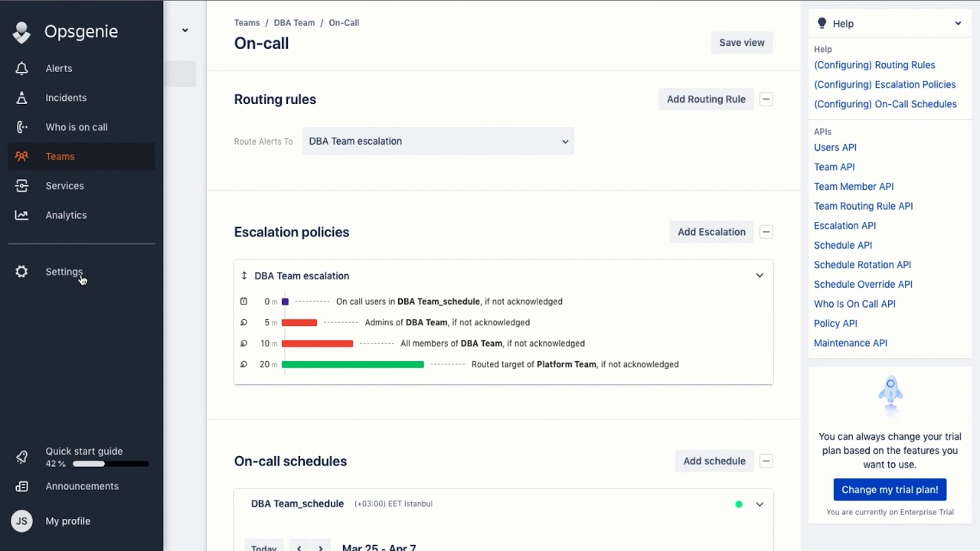
Task: Open DBA Team breadcrumb link
Action: [x=294, y=23]
